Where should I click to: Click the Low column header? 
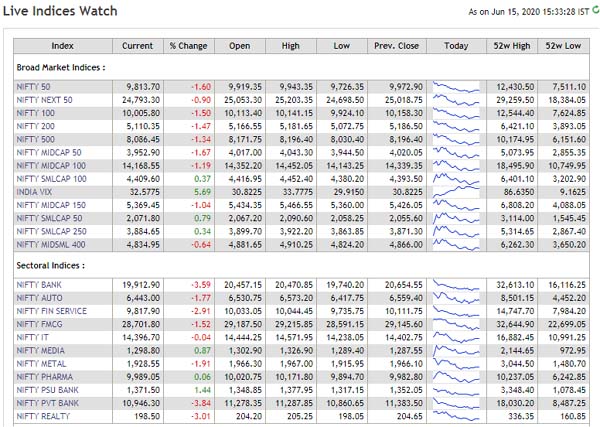click(342, 46)
